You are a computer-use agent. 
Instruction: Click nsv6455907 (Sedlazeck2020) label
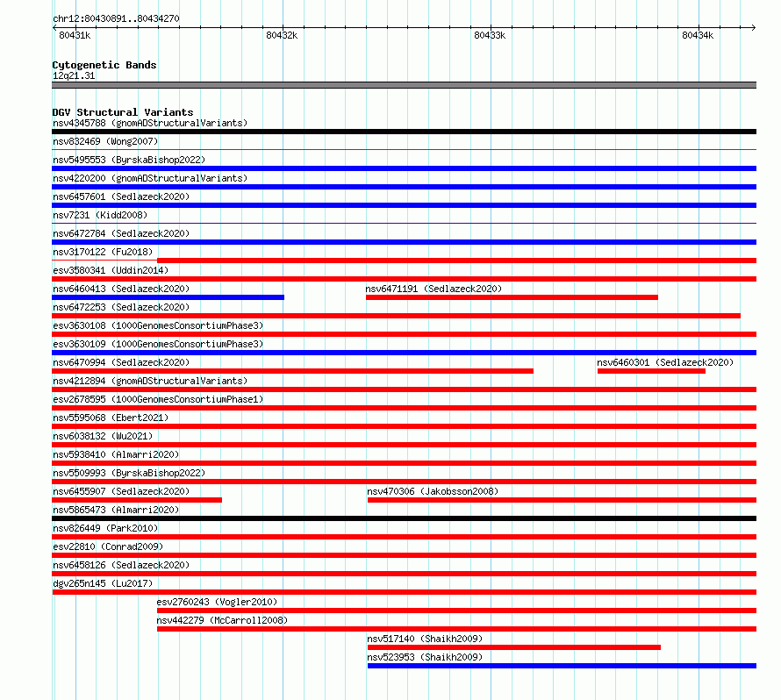click(x=121, y=491)
